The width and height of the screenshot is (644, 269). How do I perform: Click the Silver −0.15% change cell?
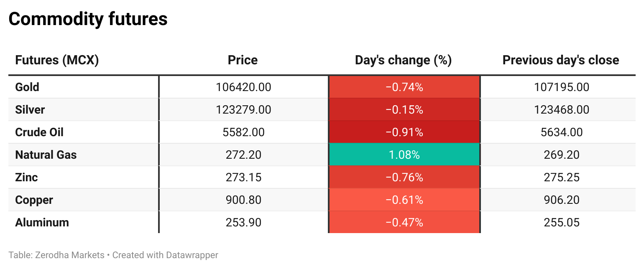tap(404, 110)
